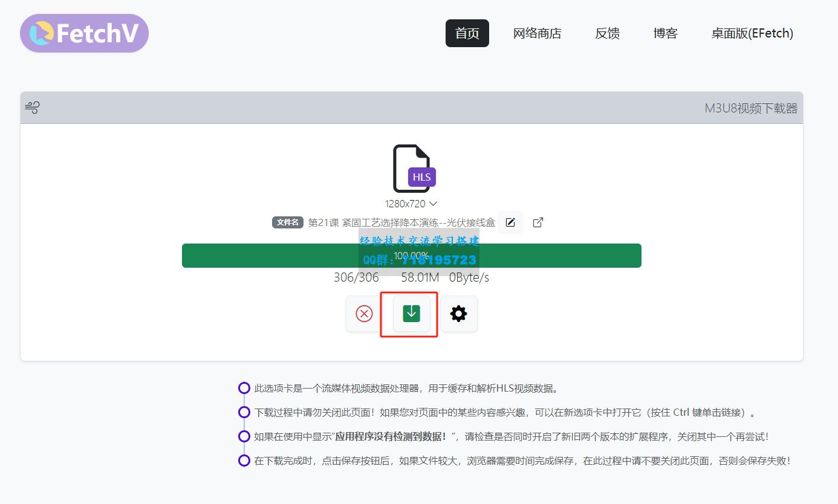Click the green download progress bar
The image size is (838, 504).
pyautogui.click(x=411, y=256)
